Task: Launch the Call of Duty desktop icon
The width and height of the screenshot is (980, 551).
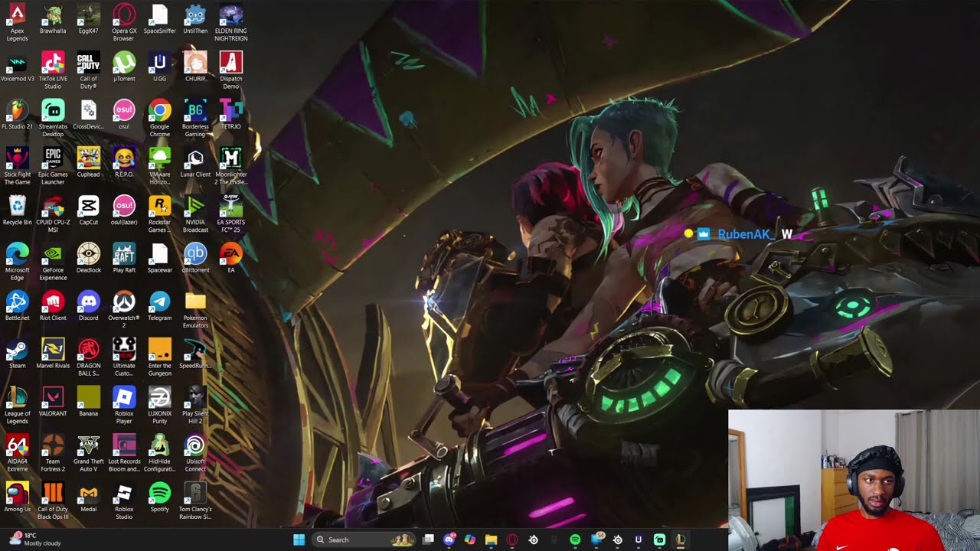Action: [x=88, y=70]
